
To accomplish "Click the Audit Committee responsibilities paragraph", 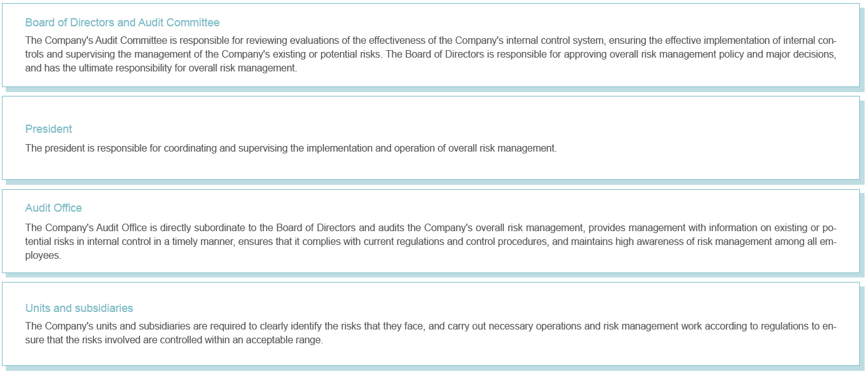I will 431,54.
